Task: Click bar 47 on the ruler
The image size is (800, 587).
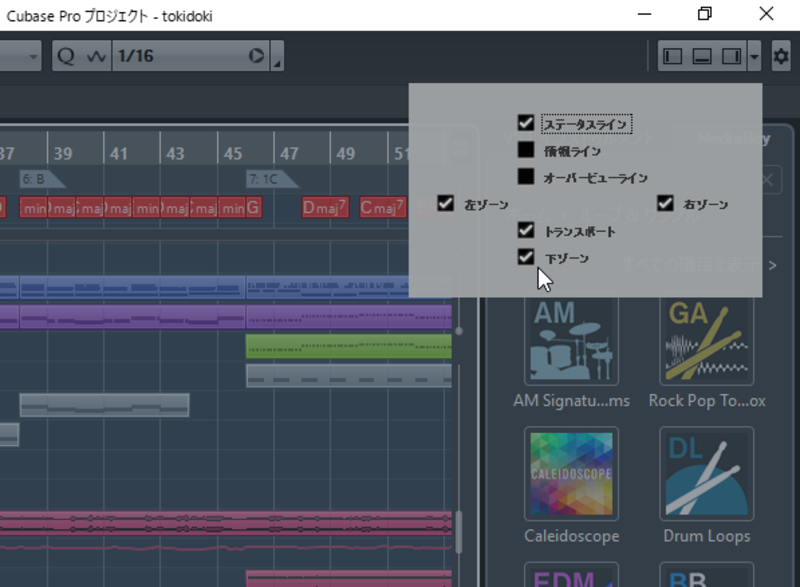Action: (x=289, y=153)
